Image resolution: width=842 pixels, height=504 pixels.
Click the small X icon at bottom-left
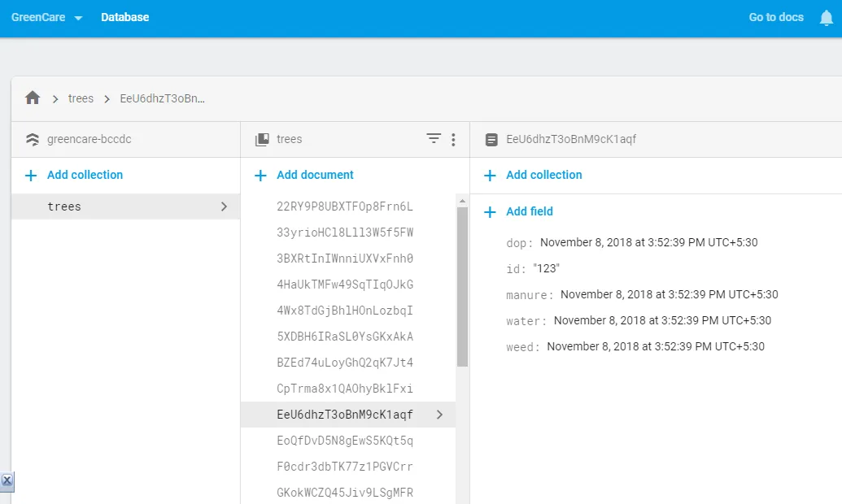click(7, 480)
